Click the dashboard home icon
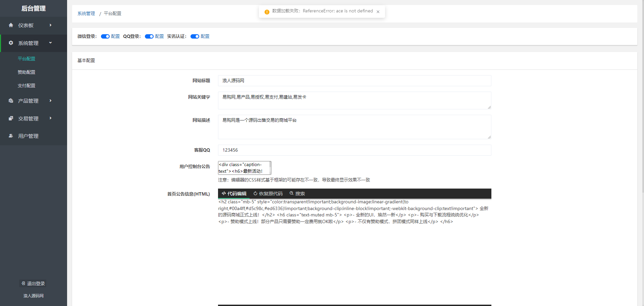 pos(11,25)
